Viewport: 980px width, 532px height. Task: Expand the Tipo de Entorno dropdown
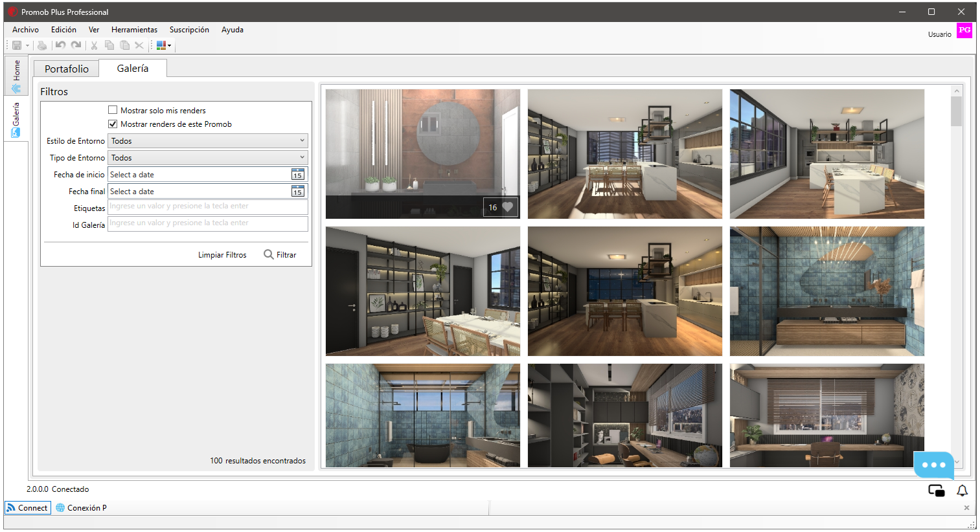(x=207, y=157)
